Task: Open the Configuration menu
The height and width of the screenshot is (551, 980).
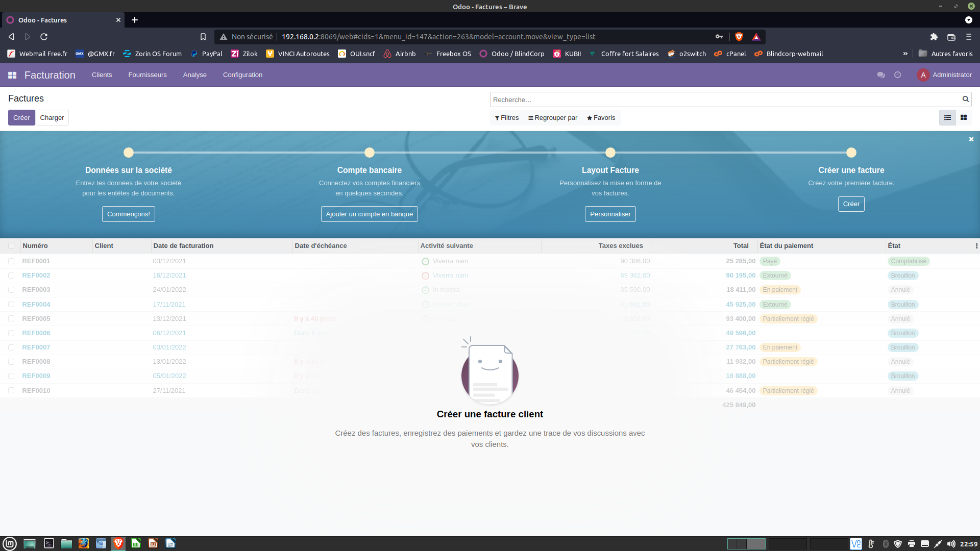Action: click(242, 75)
